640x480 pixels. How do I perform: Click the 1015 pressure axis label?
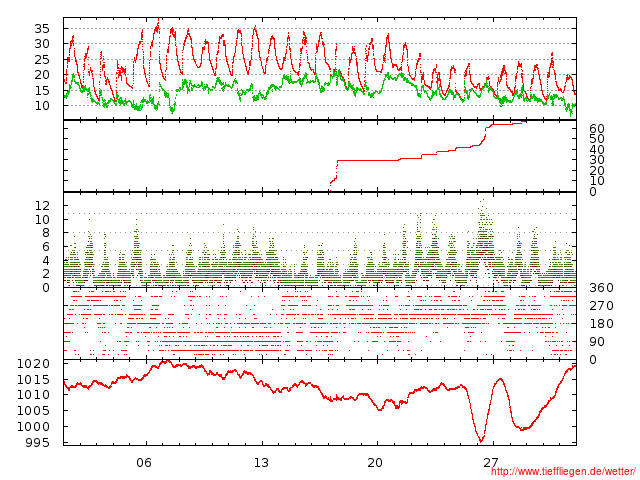click(33, 380)
